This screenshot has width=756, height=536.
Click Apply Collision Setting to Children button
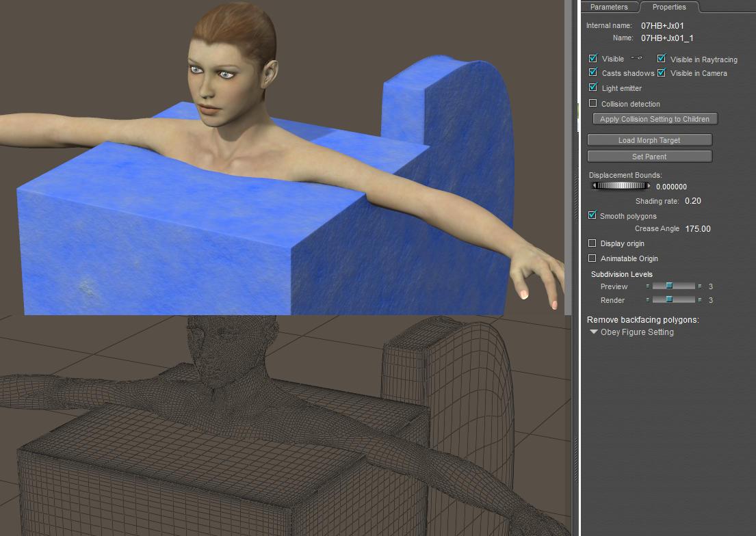pos(655,119)
